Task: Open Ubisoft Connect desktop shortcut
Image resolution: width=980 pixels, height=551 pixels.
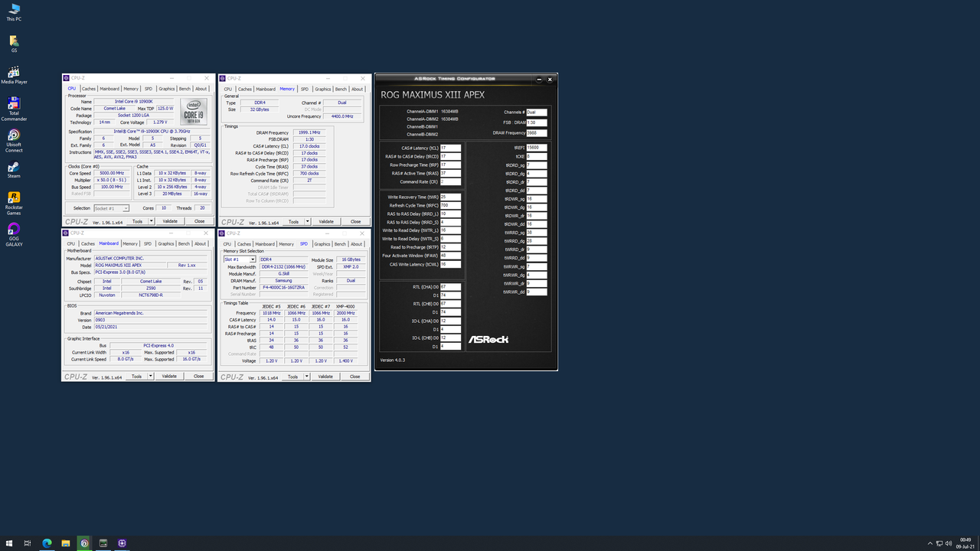Action: coord(14,141)
